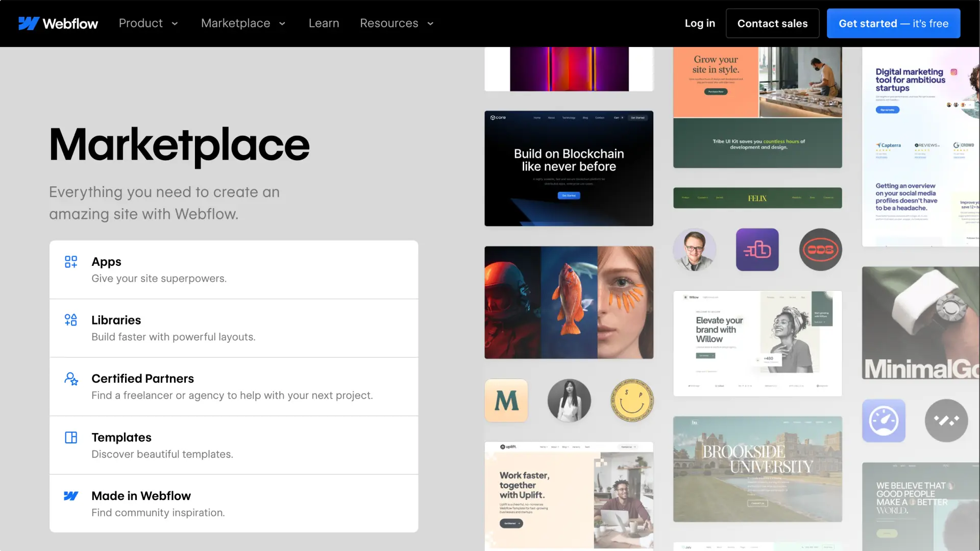
Task: Open the Learn menu item
Action: pyautogui.click(x=324, y=23)
